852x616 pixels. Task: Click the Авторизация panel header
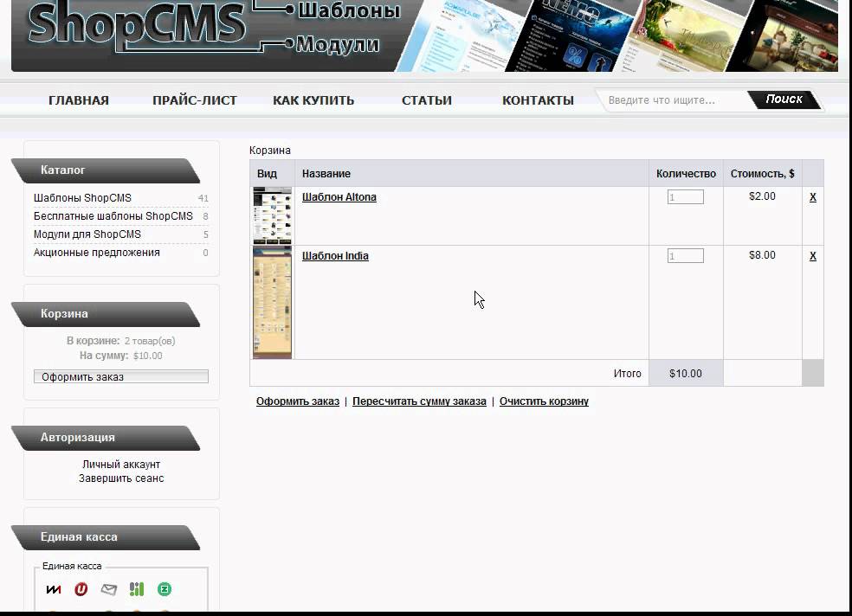click(106, 438)
